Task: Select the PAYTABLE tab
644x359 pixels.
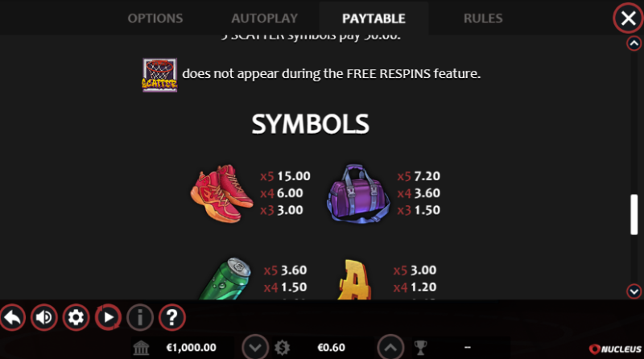Action: click(x=374, y=18)
